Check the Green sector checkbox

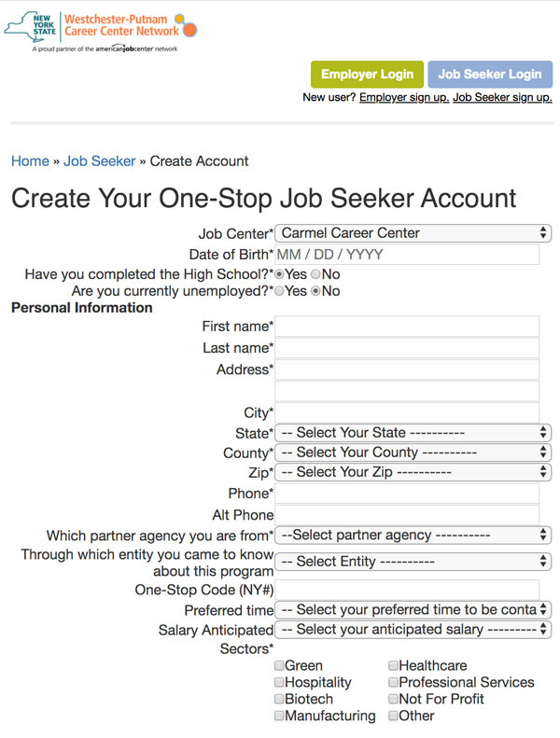coord(279,666)
